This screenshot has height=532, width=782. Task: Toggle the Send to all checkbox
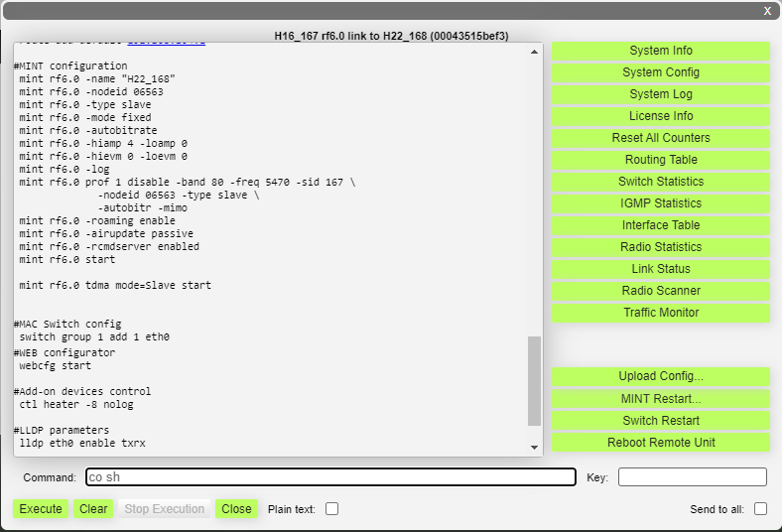tap(760, 509)
